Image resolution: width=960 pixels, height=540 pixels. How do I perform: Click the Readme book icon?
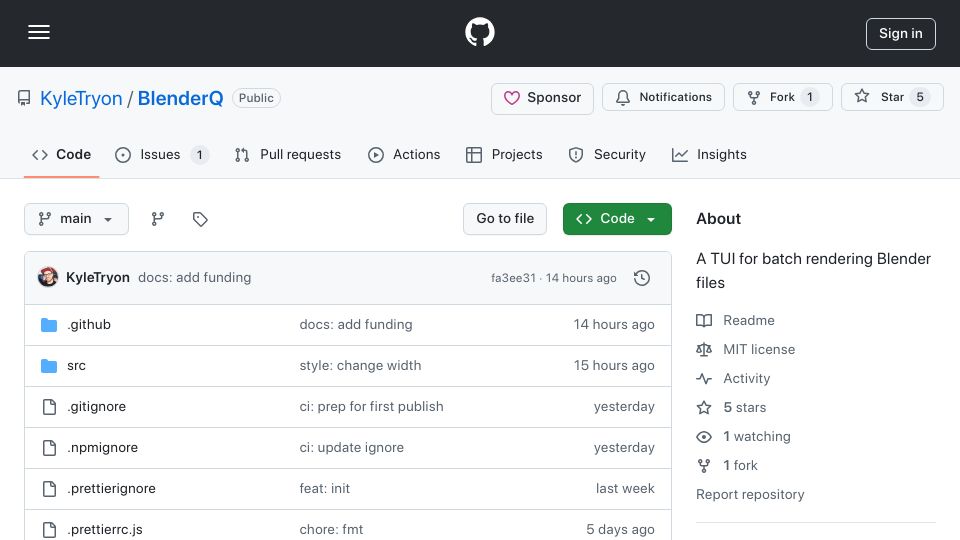[704, 320]
